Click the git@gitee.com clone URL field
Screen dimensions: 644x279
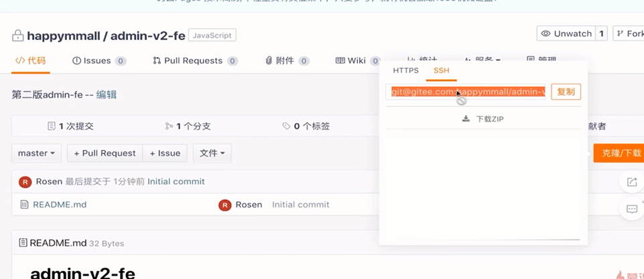pos(465,92)
